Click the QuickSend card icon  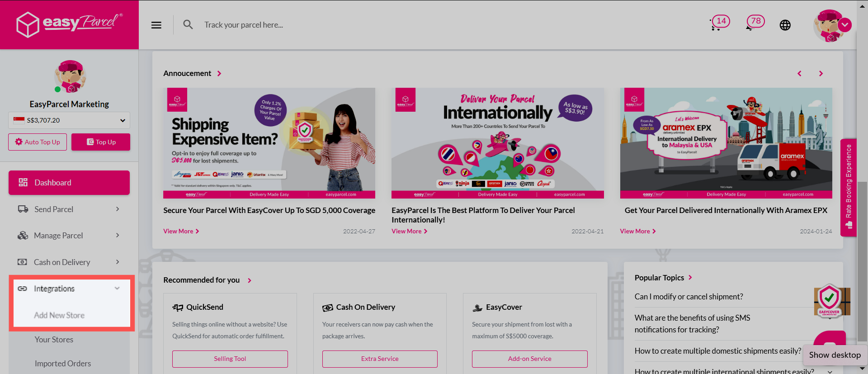click(178, 308)
